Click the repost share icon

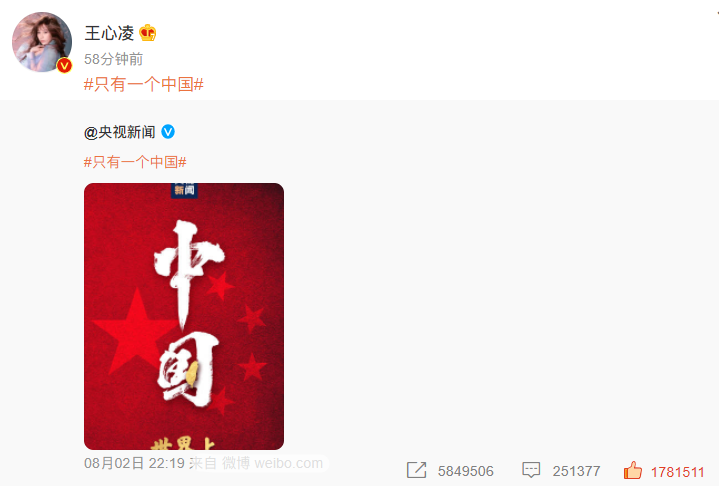click(x=416, y=470)
